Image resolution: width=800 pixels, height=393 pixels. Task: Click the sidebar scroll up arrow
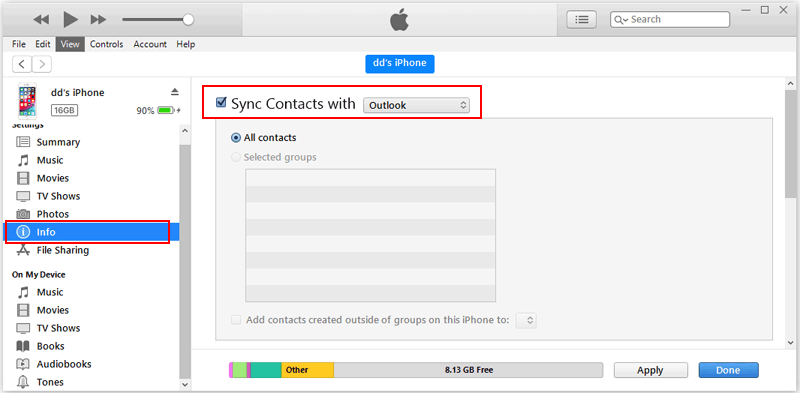pyautogui.click(x=185, y=131)
